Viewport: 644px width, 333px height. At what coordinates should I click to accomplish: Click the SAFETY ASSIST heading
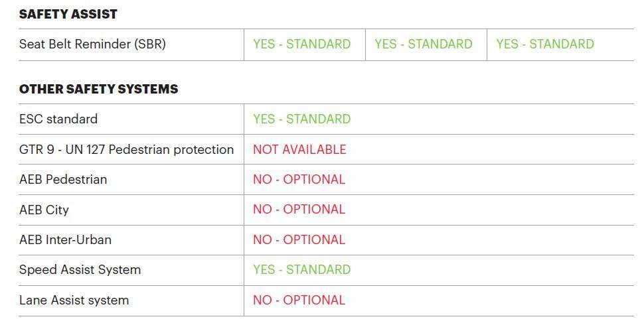pyautogui.click(x=68, y=13)
